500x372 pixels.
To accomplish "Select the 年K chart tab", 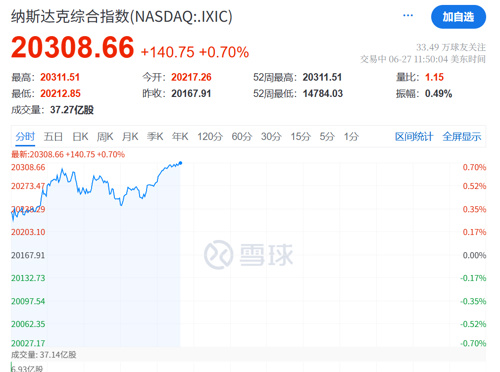I will tap(180, 136).
